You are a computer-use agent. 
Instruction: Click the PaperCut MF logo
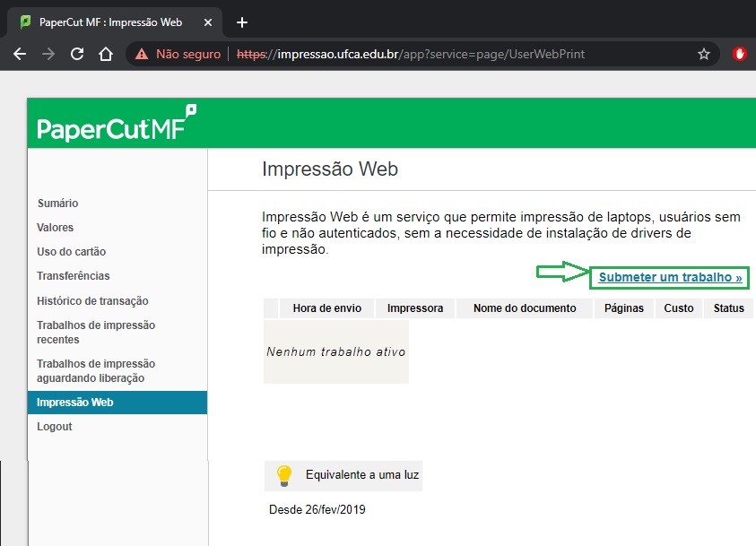pyautogui.click(x=116, y=126)
